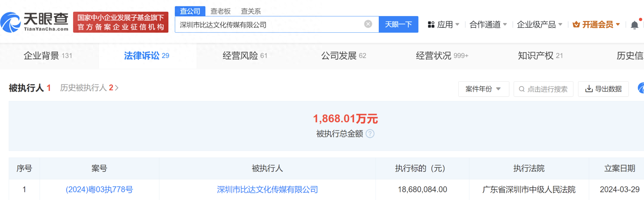Focus the 点击进行搜索 table search field
644x200 pixels.
click(x=543, y=89)
